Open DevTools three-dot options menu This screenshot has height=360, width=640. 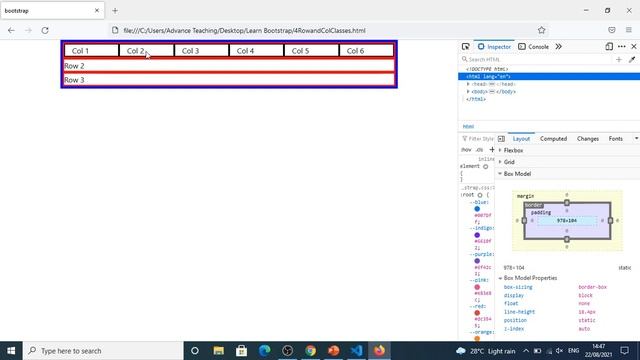[622, 47]
